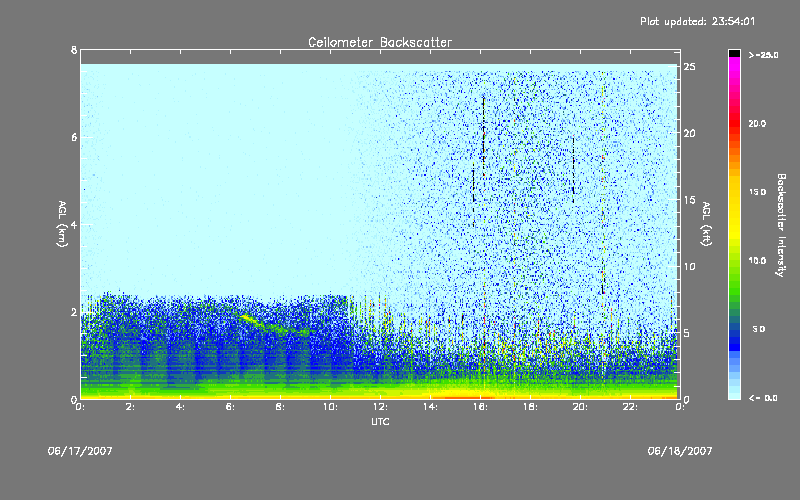The height and width of the screenshot is (500, 800).
Task: Click the 'Plot updated: 23:54:01' timestamp
Action: click(x=697, y=21)
